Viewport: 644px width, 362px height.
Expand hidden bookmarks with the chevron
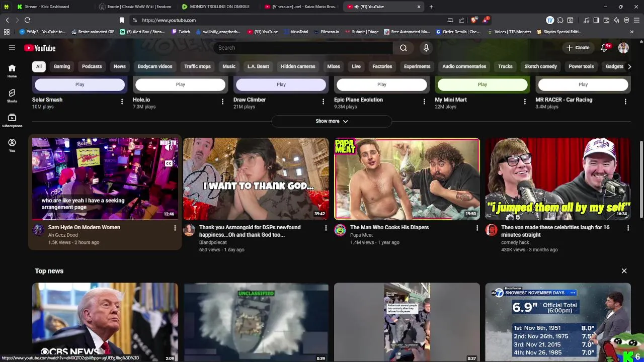click(x=631, y=32)
